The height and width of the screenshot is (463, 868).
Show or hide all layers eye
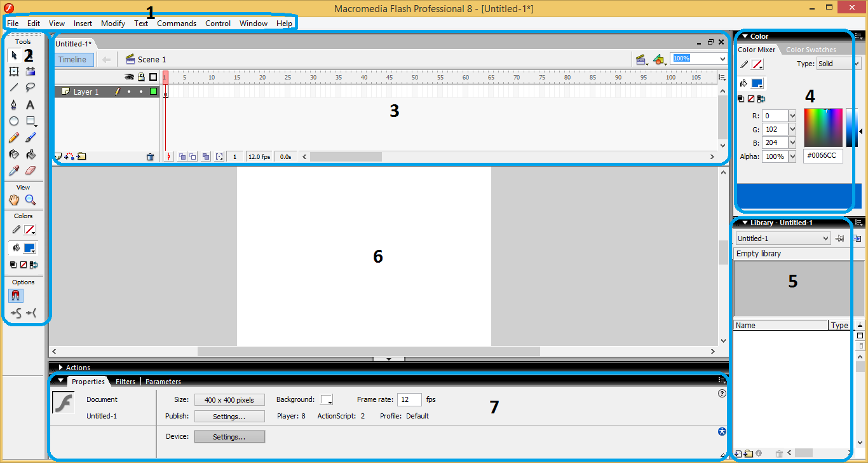129,77
